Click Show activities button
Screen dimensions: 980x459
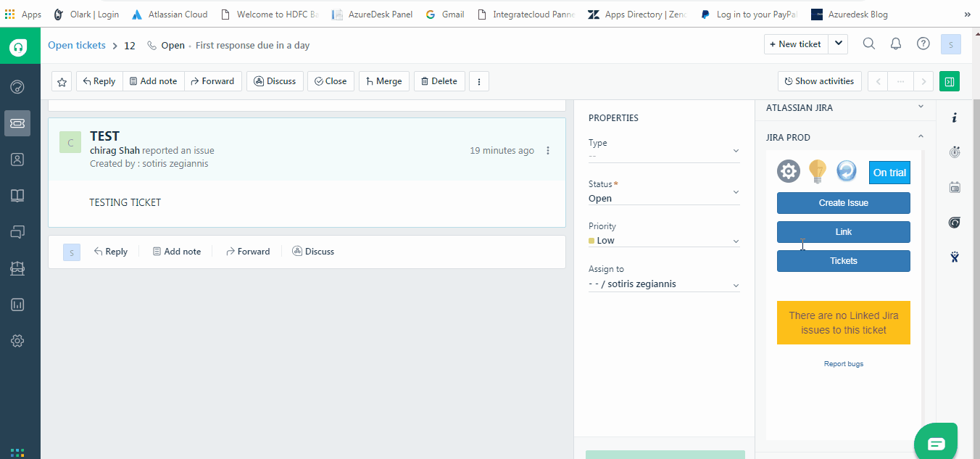point(820,81)
